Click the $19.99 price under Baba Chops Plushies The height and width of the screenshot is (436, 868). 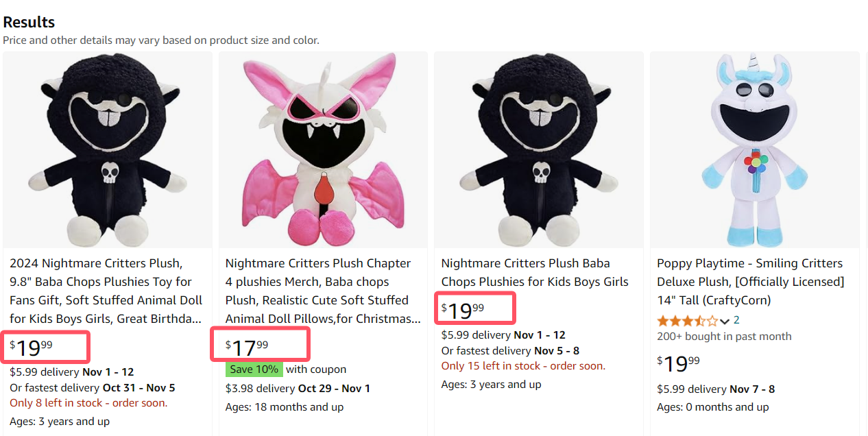[x=463, y=311]
